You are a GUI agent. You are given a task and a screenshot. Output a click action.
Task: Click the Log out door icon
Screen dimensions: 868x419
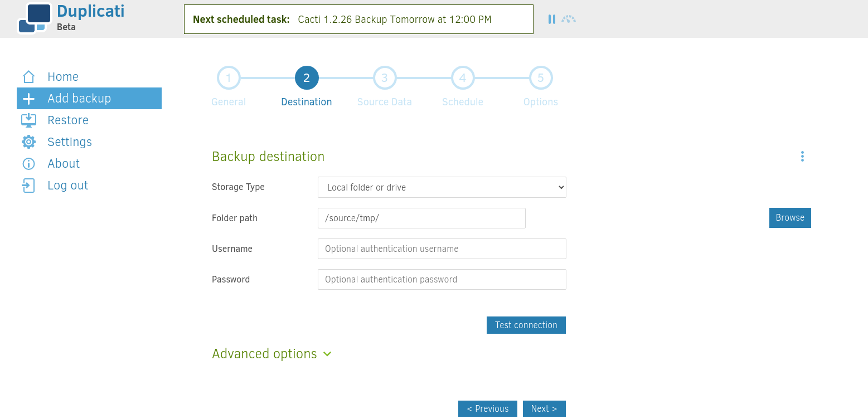[x=28, y=186]
